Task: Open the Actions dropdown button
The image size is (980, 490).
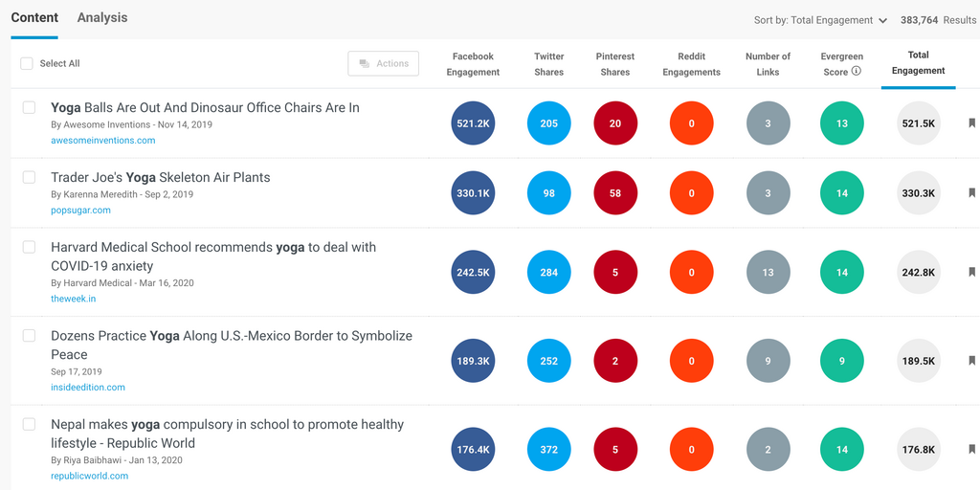Action: 384,63
